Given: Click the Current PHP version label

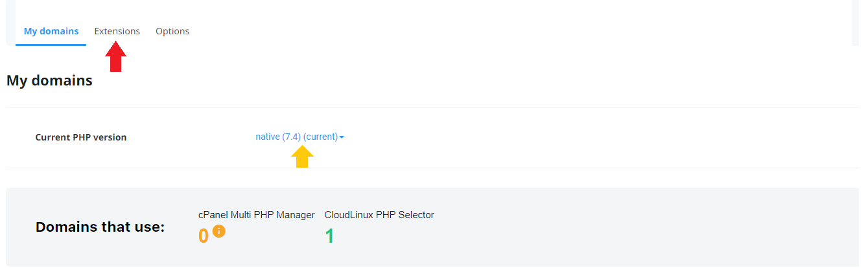Looking at the screenshot, I should tap(81, 137).
